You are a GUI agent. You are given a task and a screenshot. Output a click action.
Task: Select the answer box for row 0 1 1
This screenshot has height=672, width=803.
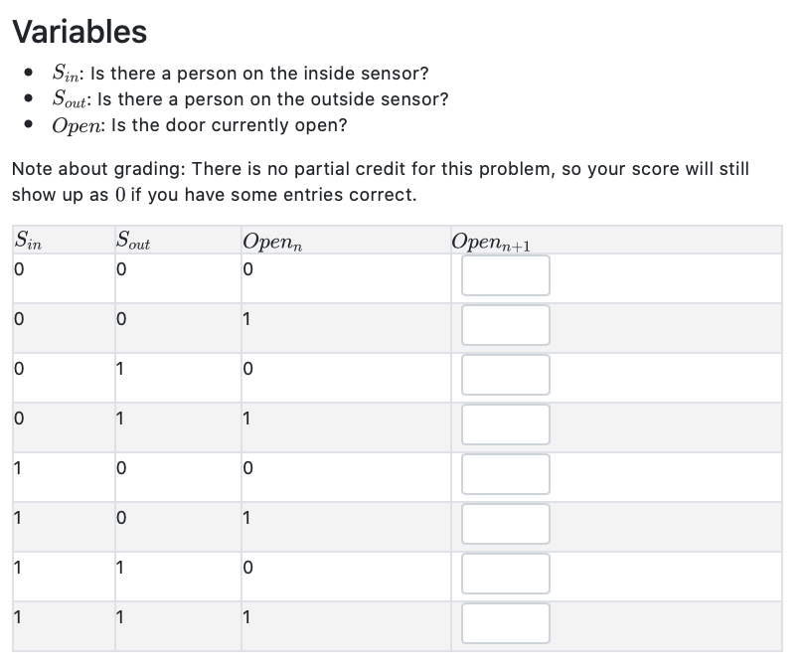click(x=506, y=424)
